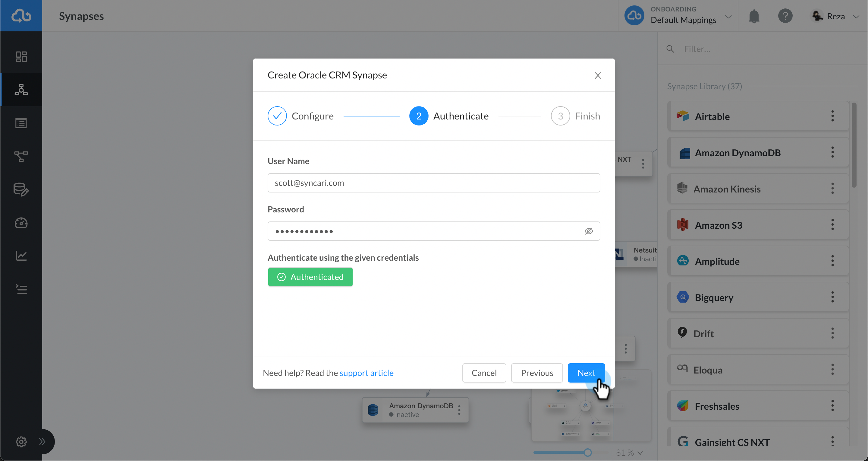Image resolution: width=868 pixels, height=461 pixels.
Task: Open settings gear icon at bottom left
Action: click(x=21, y=441)
